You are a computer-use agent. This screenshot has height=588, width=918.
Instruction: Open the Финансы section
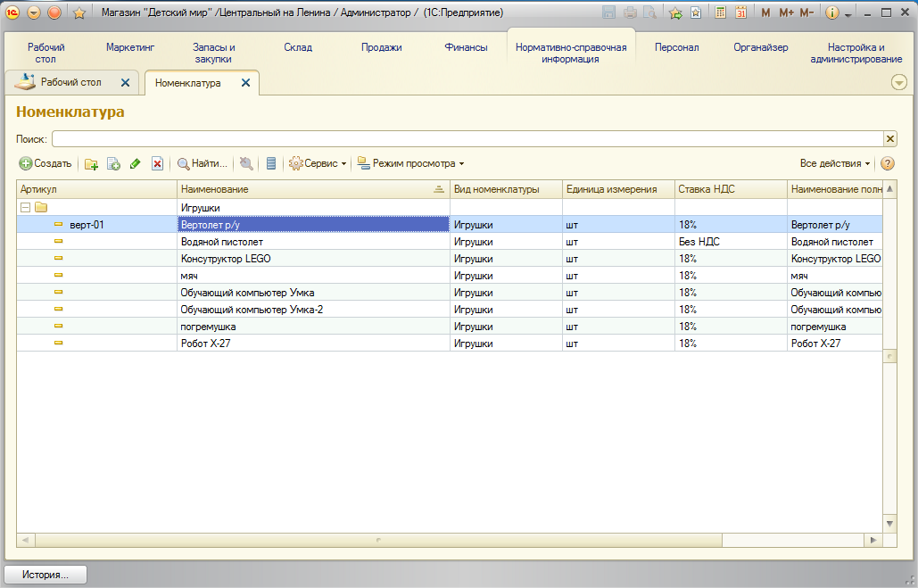[466, 47]
